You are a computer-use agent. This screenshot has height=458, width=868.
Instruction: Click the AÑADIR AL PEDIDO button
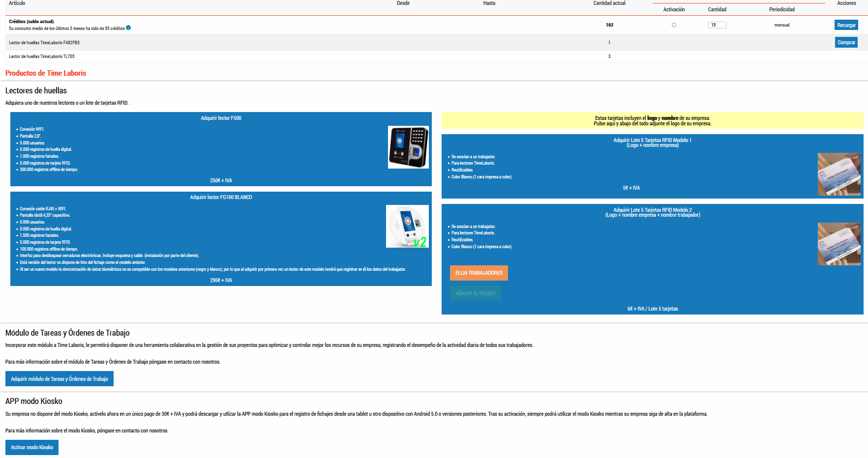[475, 293]
